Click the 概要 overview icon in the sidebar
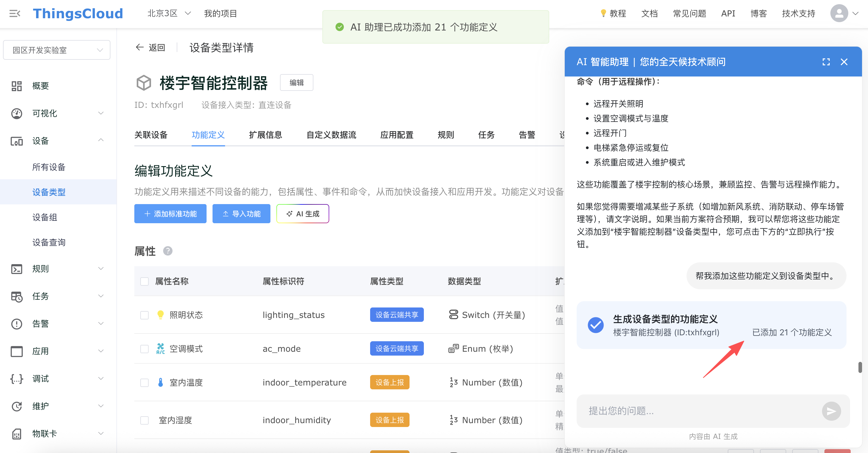Screen dimensions: 868x453 tap(16, 86)
